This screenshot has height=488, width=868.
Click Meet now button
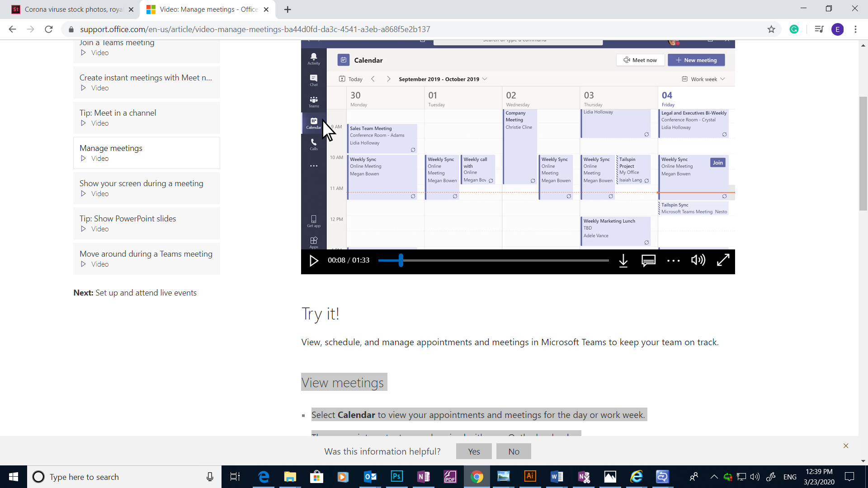coord(640,60)
